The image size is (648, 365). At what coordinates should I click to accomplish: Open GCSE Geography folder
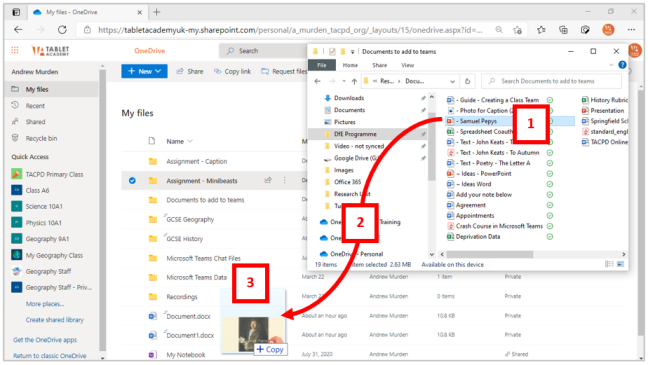point(190,219)
